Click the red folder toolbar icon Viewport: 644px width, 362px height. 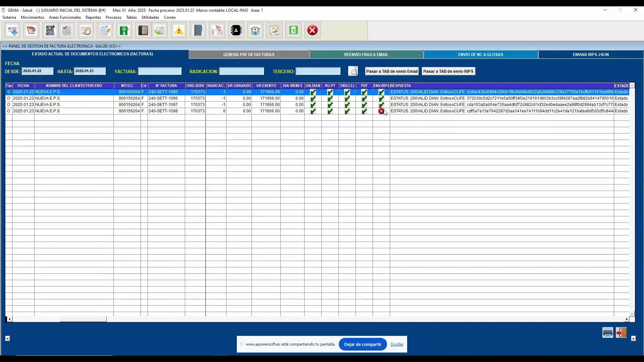31,31
